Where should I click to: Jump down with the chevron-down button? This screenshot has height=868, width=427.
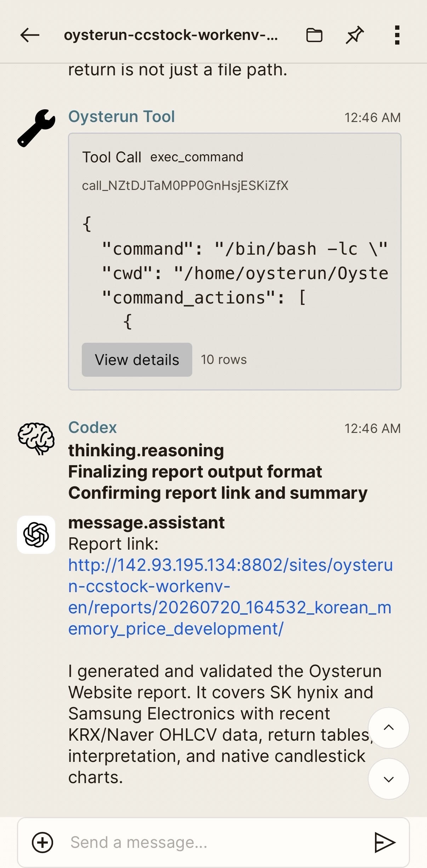click(x=389, y=779)
